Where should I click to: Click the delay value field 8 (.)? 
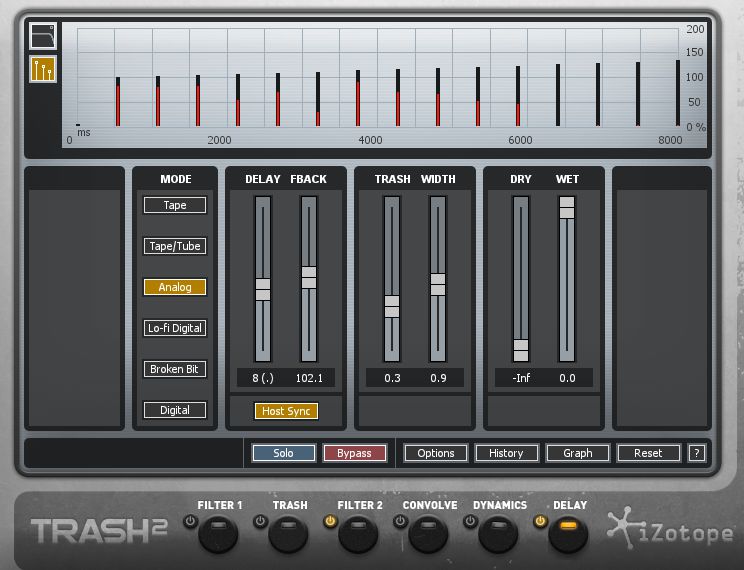[x=263, y=378]
